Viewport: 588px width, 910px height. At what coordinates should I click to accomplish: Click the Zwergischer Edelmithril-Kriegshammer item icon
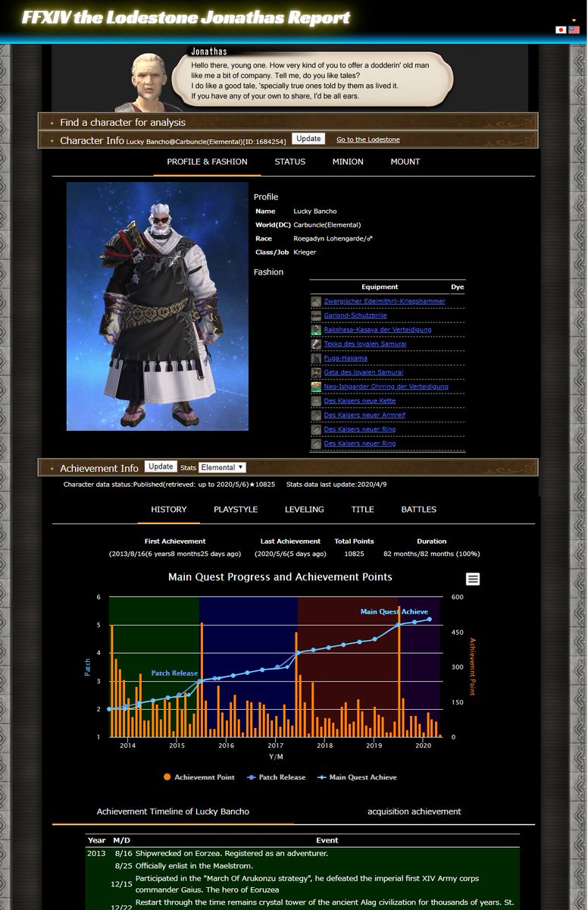[316, 301]
